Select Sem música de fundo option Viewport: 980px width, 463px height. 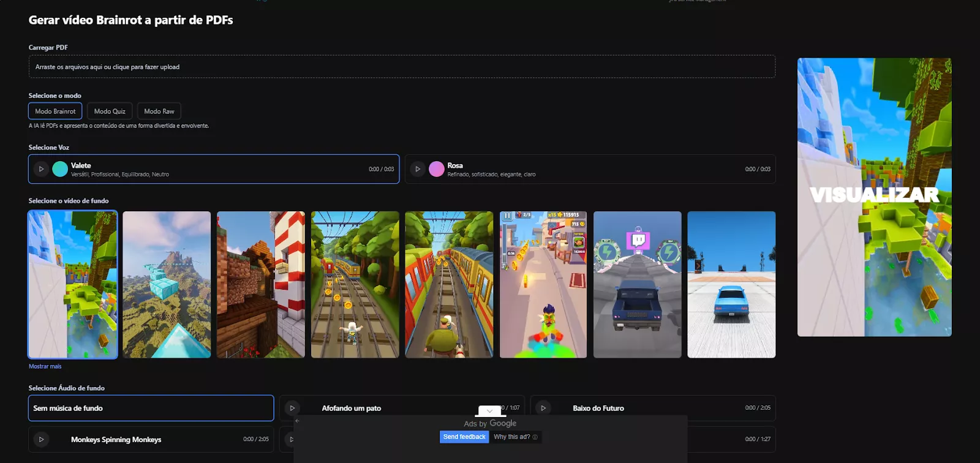coord(151,408)
